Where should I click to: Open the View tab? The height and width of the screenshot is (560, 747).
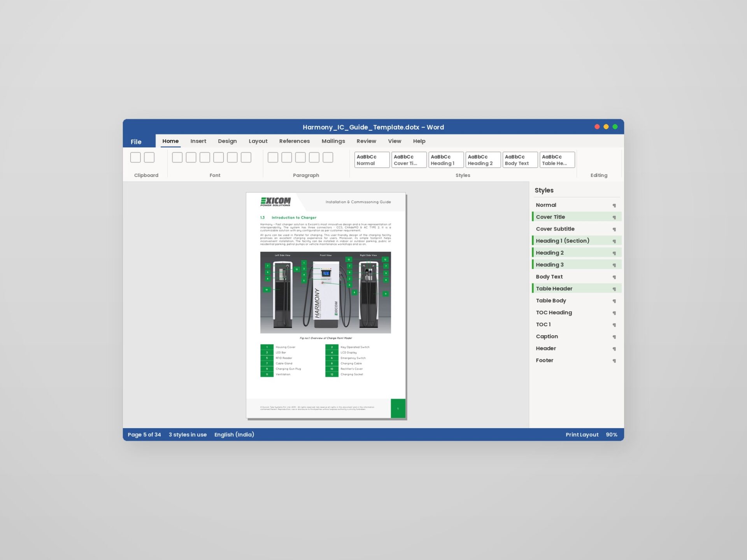[394, 141]
